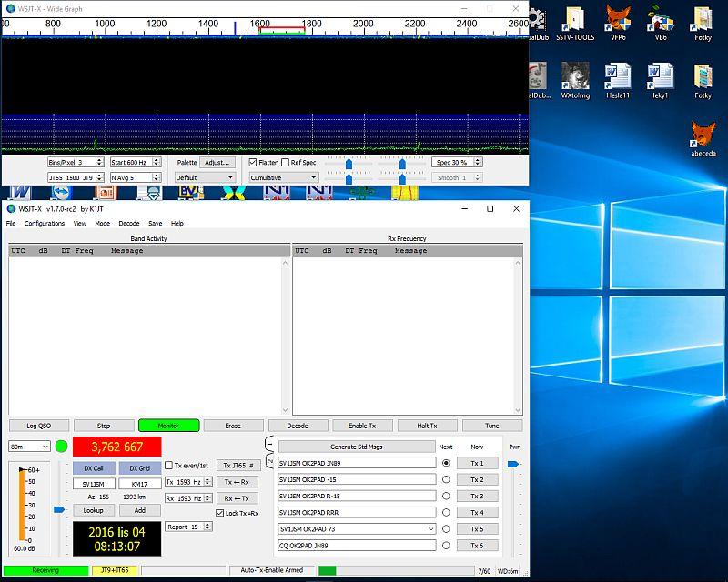Open the Configurations menu
This screenshot has height=582, width=728.
(45, 223)
